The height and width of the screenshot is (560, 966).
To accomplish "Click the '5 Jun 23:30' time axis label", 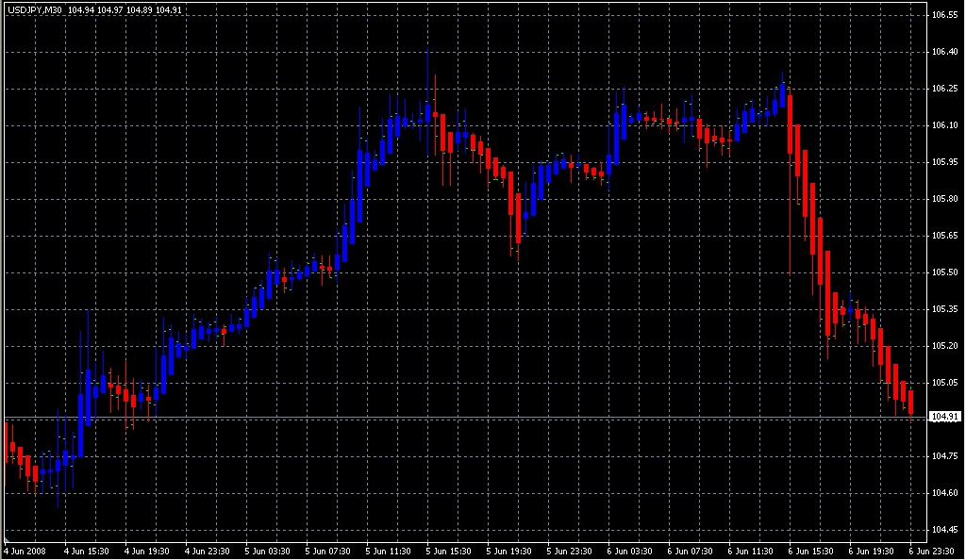I will click(x=570, y=552).
